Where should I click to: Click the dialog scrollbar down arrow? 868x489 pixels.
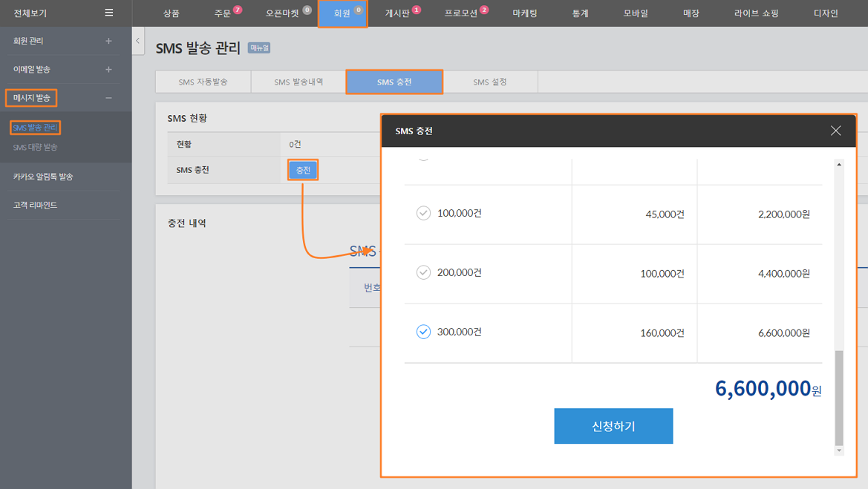point(839,450)
